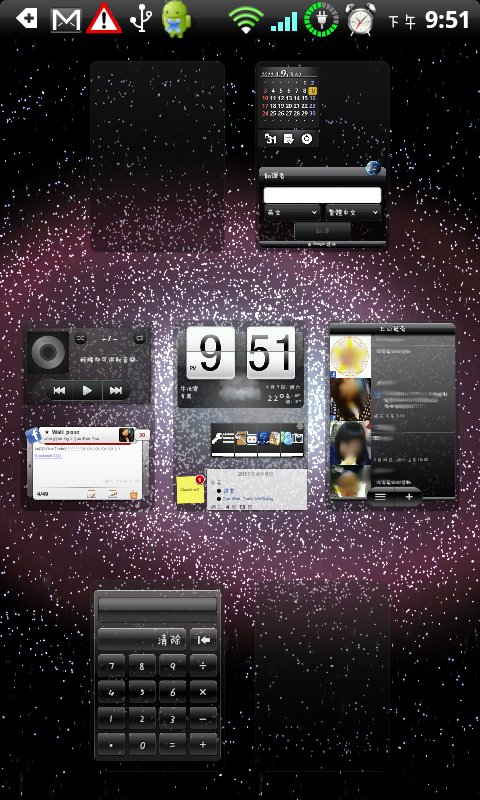The width and height of the screenshot is (480, 800).
Task: Tap the poster avatar in Wall post widget
Action: (x=127, y=435)
